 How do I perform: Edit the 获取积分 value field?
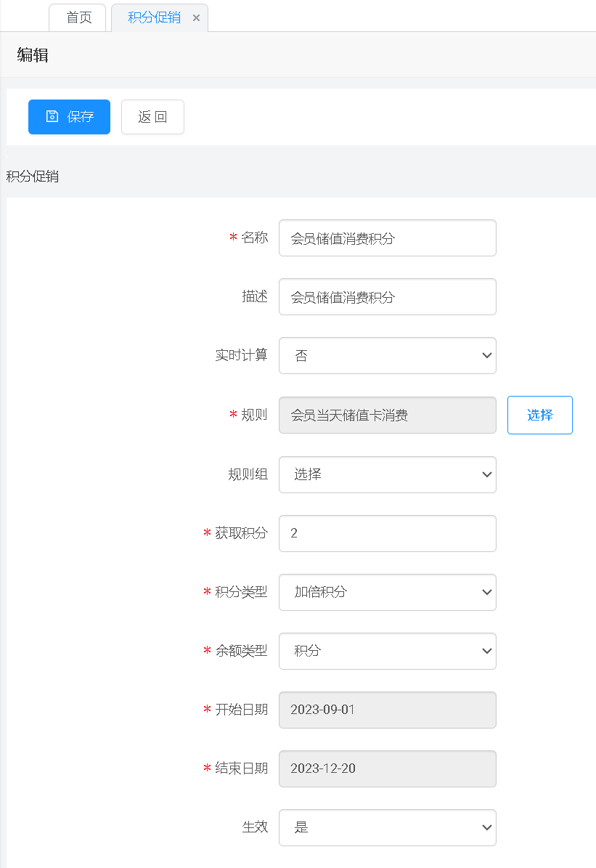388,533
